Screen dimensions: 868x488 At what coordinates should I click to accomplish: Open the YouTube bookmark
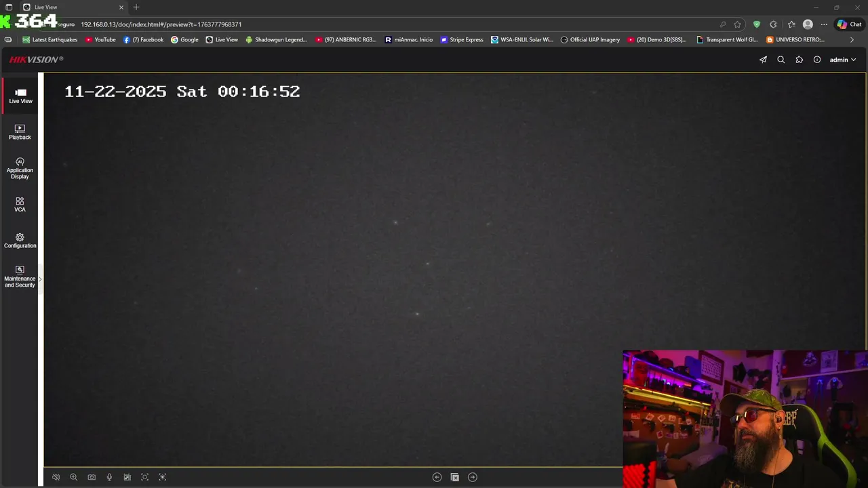pos(100,40)
